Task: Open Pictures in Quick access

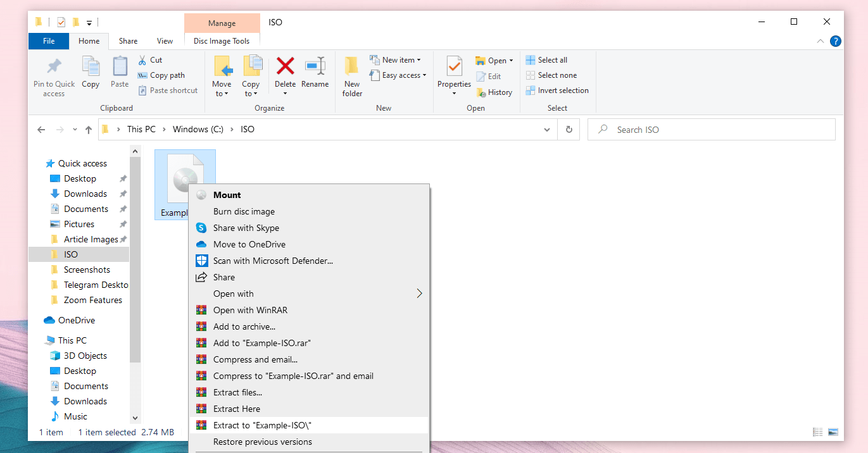Action: point(79,224)
